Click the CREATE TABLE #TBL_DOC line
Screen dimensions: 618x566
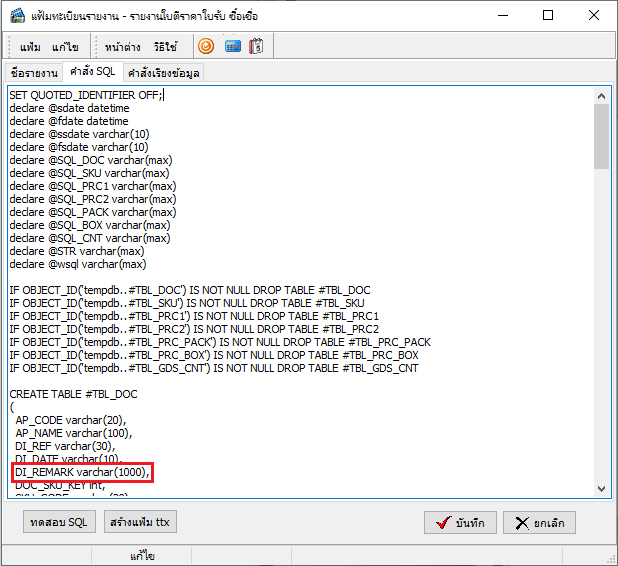73,394
